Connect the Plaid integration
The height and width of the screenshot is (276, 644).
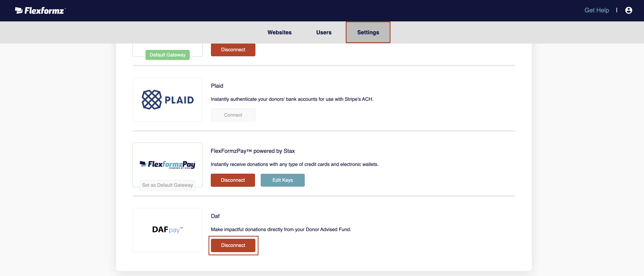(x=233, y=115)
